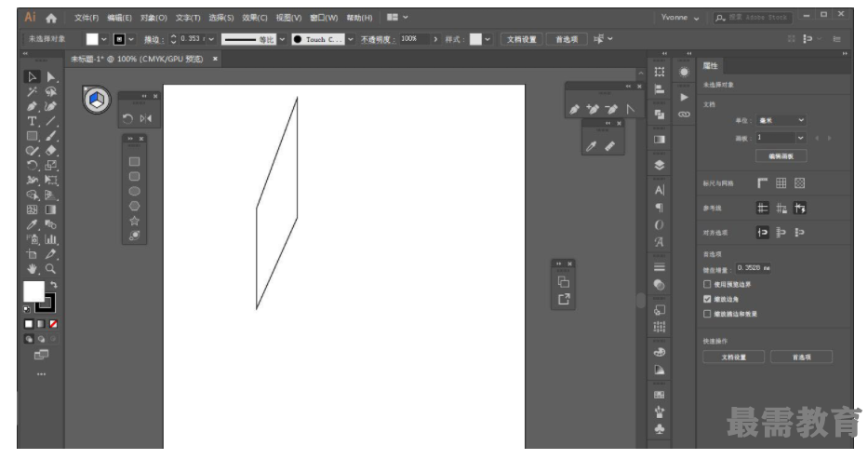
Task: Select the polygon shape in floating shapes panel
Action: click(x=135, y=206)
